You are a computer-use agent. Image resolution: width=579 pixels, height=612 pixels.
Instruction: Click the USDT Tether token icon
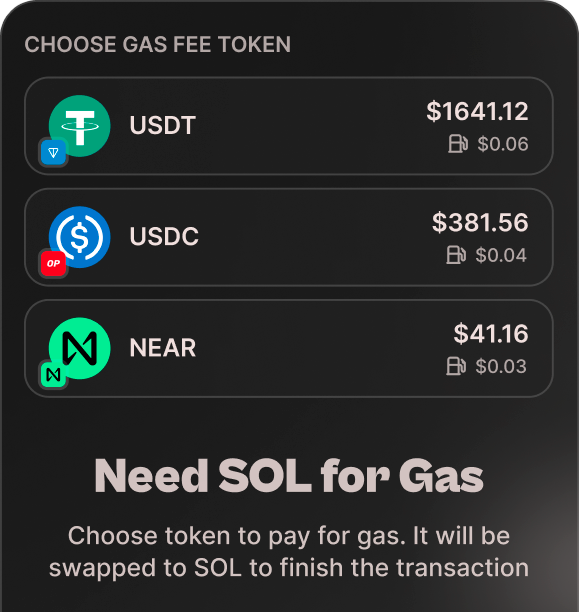(x=80, y=126)
